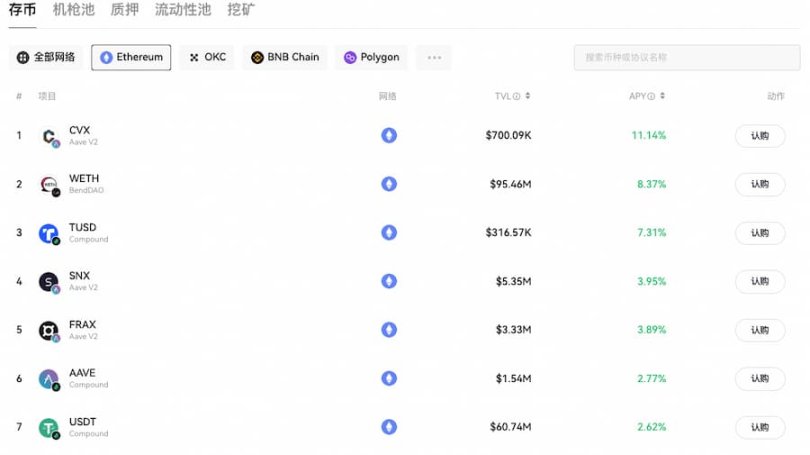The width and height of the screenshot is (810, 455).
Task: Click the CVX token icon
Action: tap(49, 136)
